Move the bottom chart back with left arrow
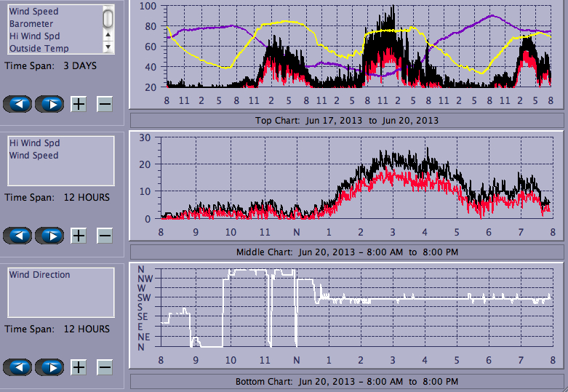 (17, 367)
